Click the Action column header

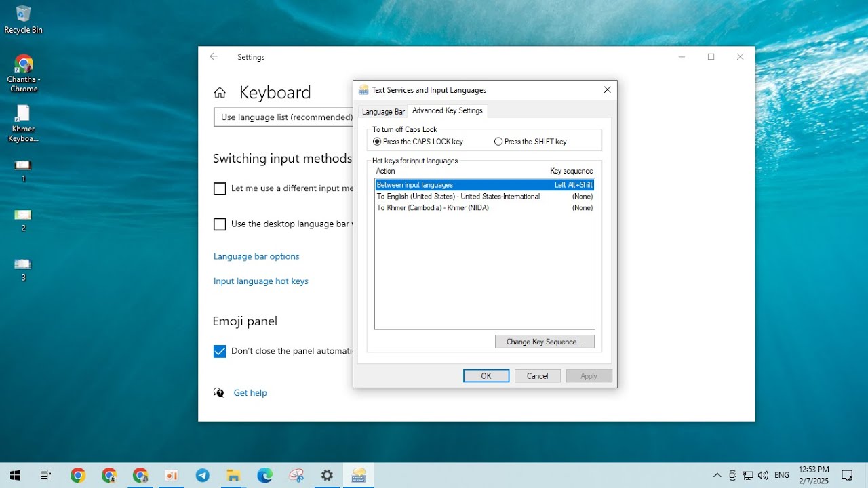click(x=386, y=171)
